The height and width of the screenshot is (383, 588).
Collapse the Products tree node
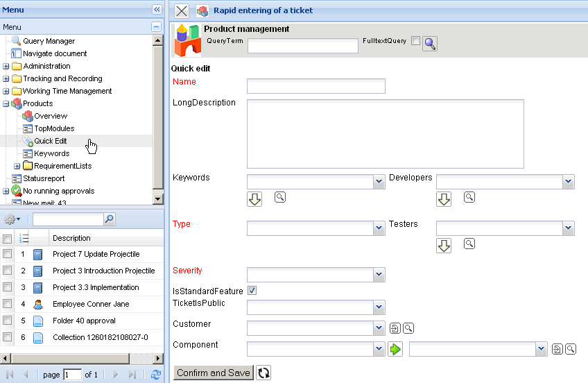[x=6, y=103]
